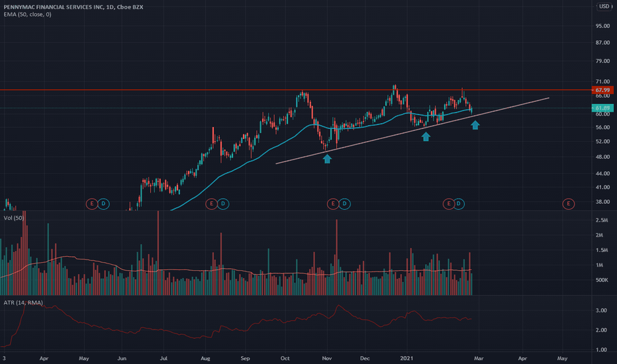Select the ATR (14, RMA) indicator legend

coord(23,302)
